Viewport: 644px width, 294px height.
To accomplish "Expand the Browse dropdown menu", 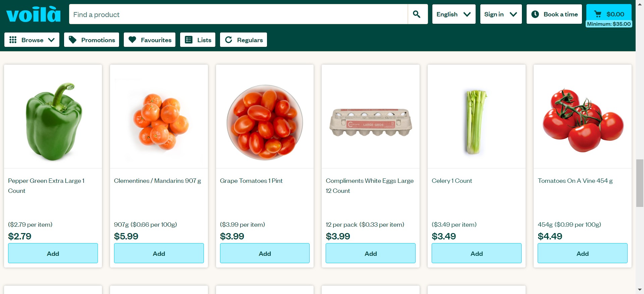I will (x=32, y=40).
